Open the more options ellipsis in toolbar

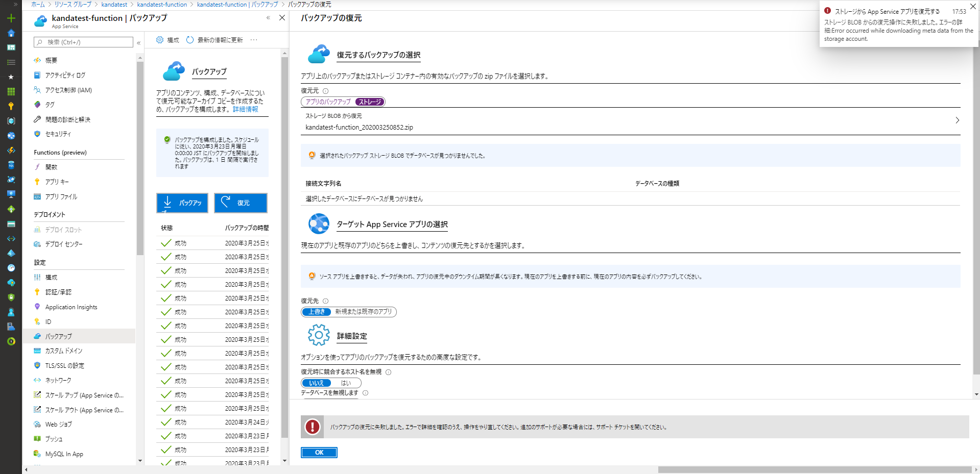coord(254,40)
